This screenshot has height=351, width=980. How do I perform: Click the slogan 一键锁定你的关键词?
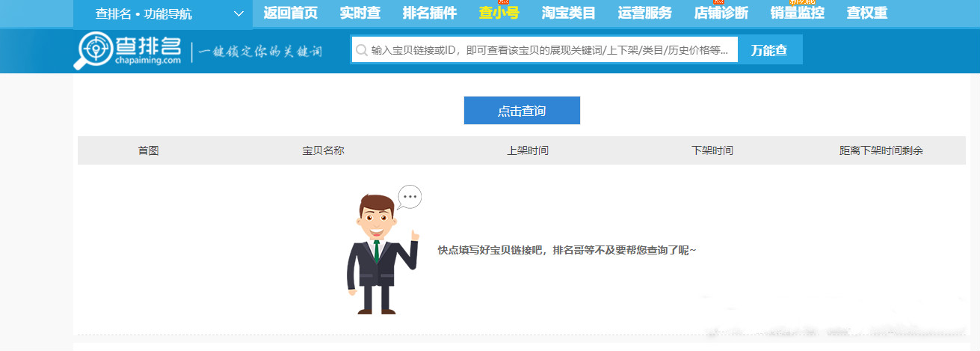point(260,52)
